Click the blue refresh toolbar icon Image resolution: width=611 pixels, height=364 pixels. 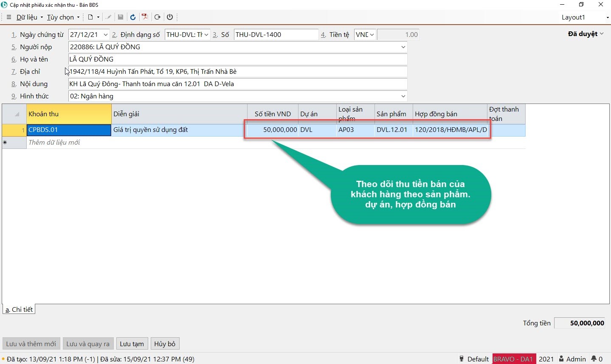click(133, 17)
